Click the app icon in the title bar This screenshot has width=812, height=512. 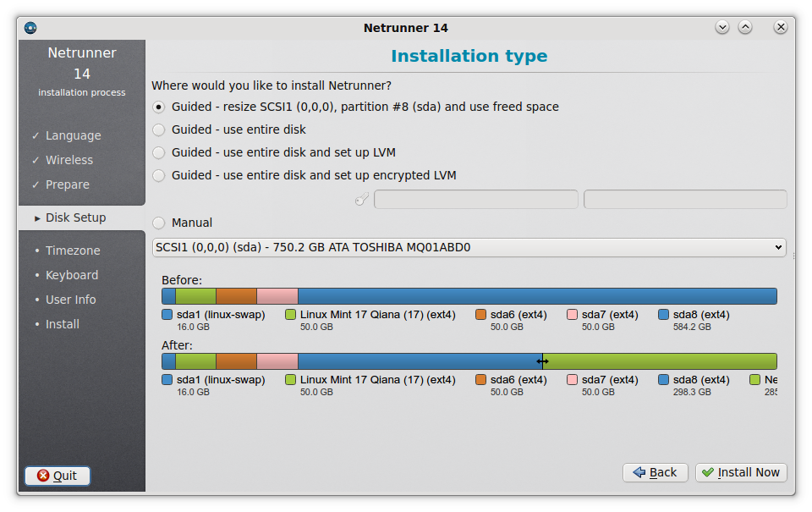pos(30,27)
